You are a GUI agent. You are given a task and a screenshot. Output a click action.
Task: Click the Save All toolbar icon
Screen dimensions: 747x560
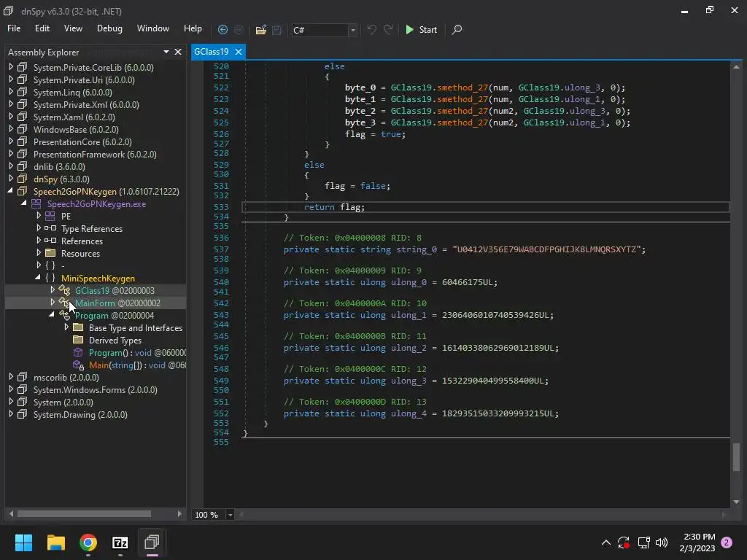coord(277,30)
